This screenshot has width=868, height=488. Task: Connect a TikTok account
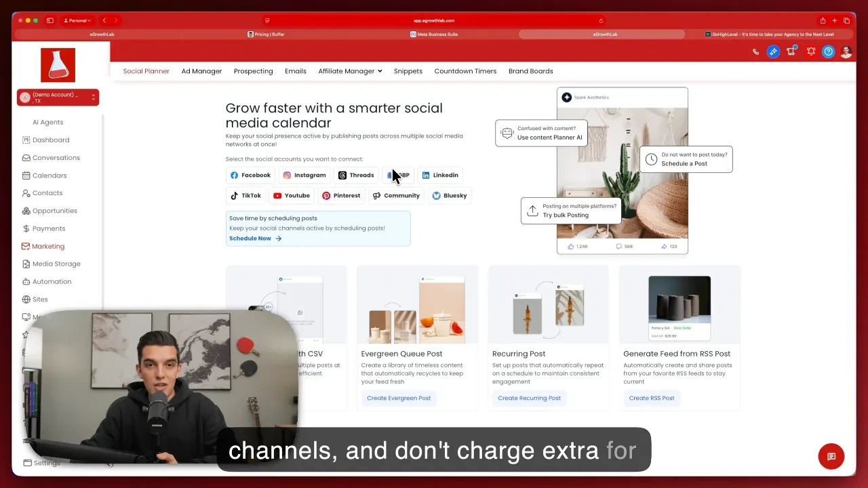point(245,195)
